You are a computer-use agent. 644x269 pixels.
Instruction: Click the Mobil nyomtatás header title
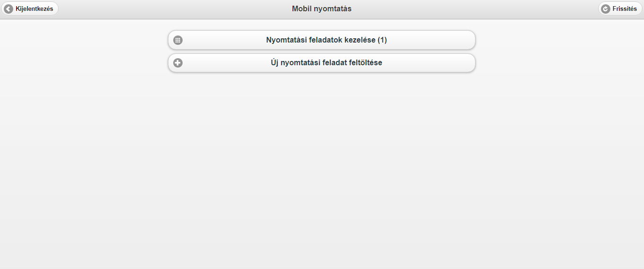322,9
